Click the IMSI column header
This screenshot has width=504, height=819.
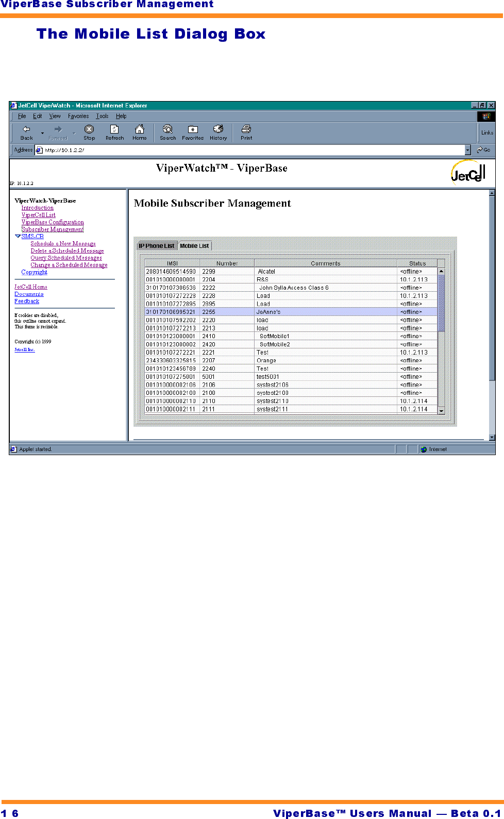[x=172, y=263]
